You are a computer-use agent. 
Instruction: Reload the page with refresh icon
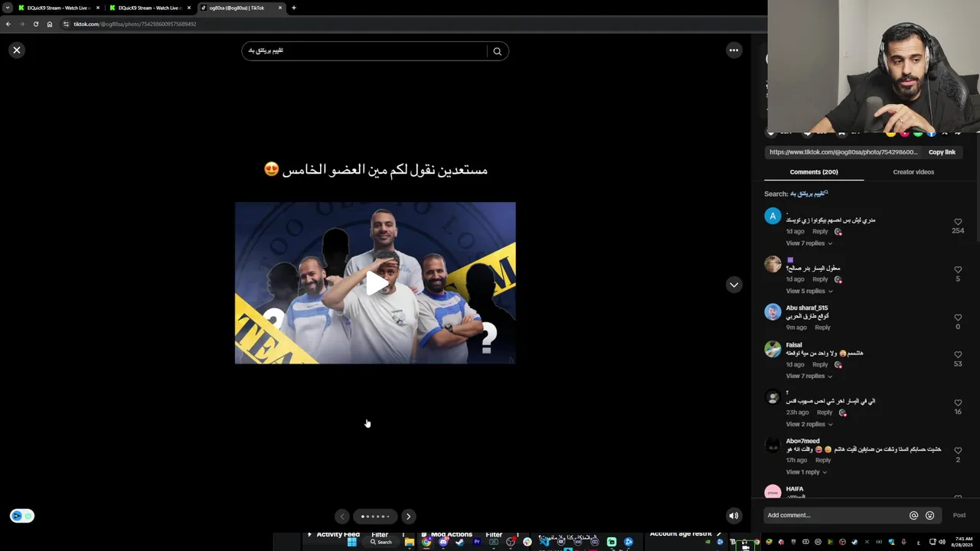point(36,24)
